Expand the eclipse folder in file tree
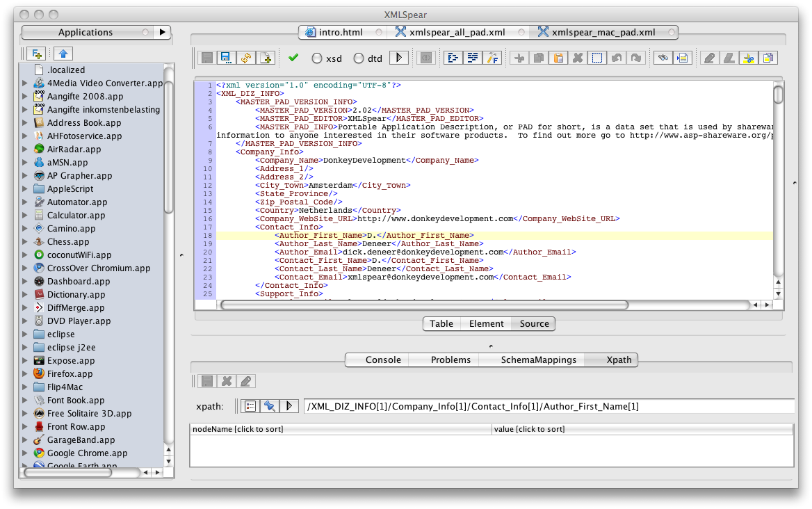Image resolution: width=812 pixels, height=509 pixels. (x=25, y=334)
